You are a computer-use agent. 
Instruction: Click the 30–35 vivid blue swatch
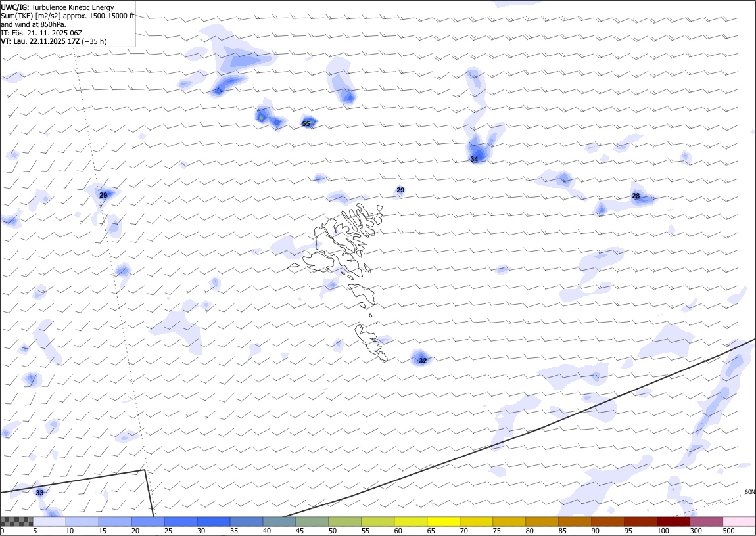[x=214, y=522]
